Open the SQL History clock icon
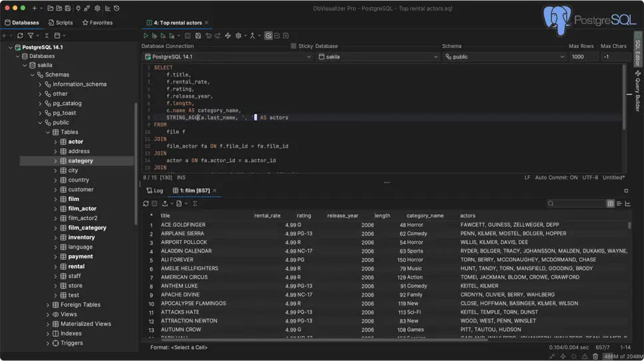 click(x=116, y=8)
